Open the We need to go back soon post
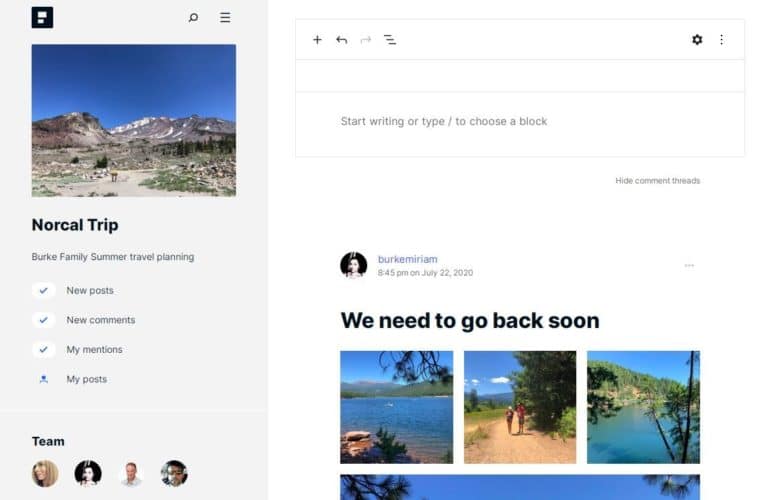Viewport: 770px width, 500px height. tap(470, 320)
